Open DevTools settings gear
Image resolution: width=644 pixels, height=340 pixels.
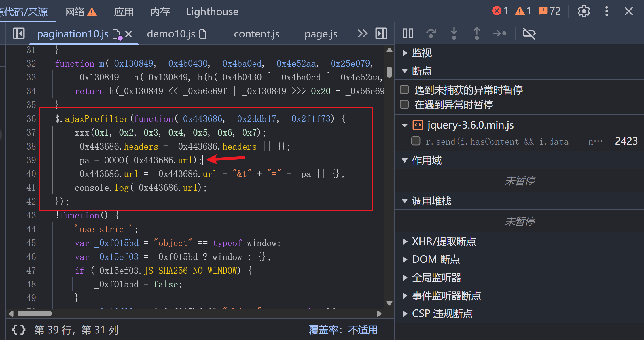point(584,12)
